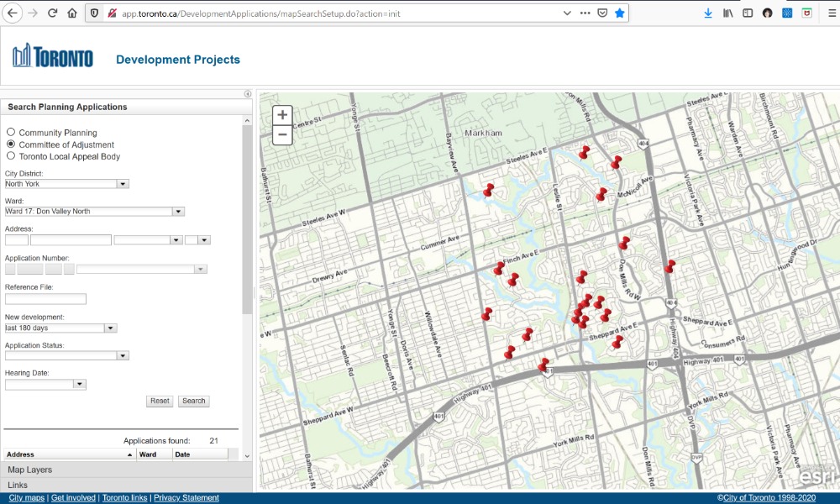
Task: Click the Development Projects heading
Action: pyautogui.click(x=178, y=60)
